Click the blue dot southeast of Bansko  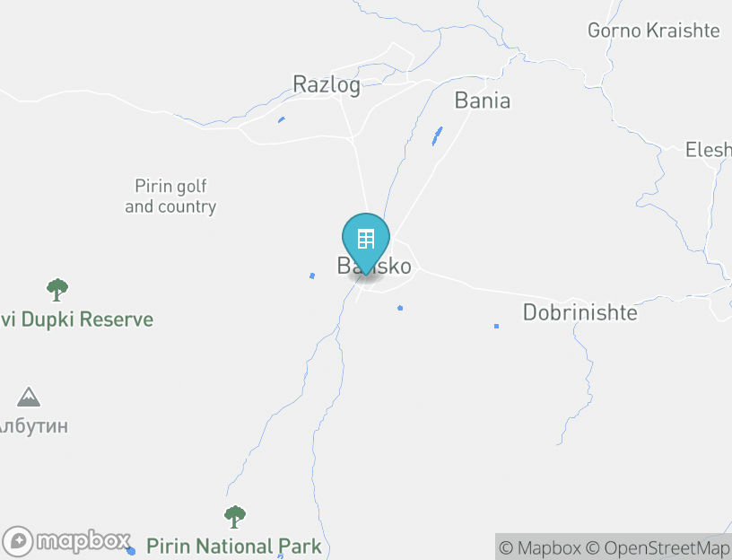(400, 308)
